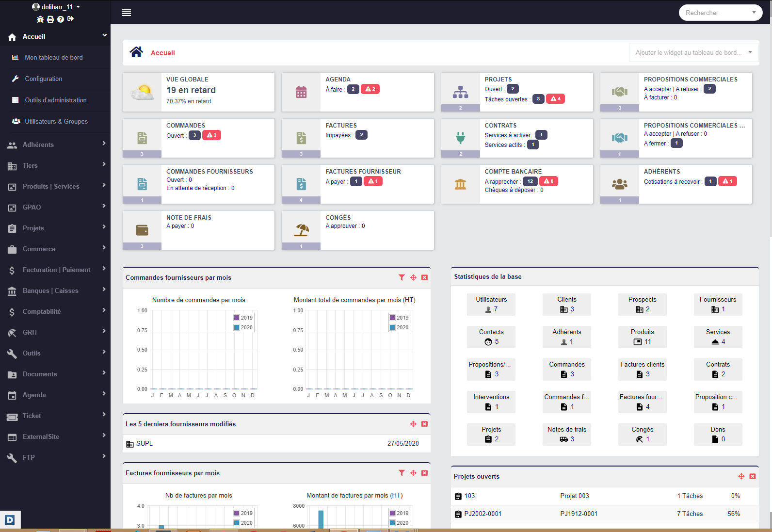
Task: Click the print icon in sidebar header
Action: coord(50,19)
